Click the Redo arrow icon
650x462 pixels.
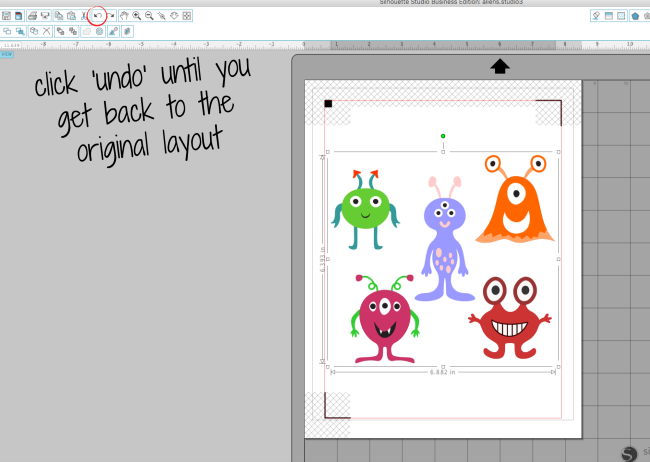tap(110, 16)
